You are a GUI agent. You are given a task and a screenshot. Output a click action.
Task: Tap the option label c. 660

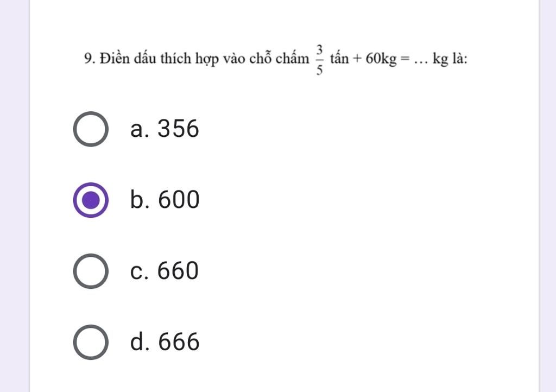[x=164, y=271]
